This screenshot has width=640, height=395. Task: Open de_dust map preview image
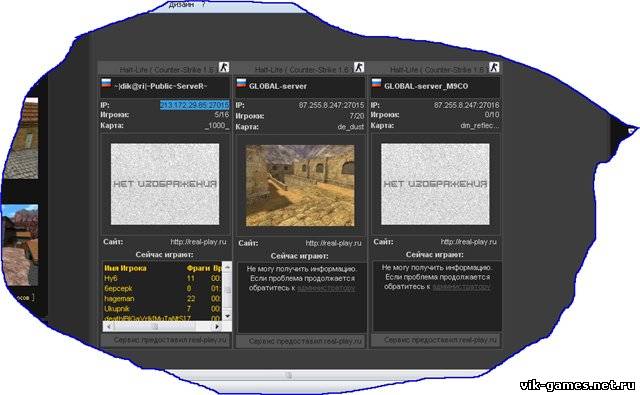coord(300,185)
